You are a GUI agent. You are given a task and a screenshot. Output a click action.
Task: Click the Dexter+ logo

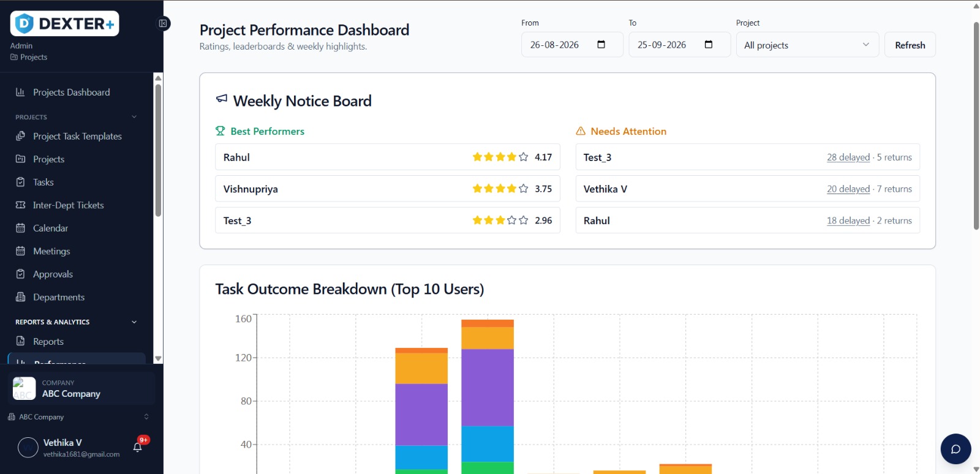64,24
